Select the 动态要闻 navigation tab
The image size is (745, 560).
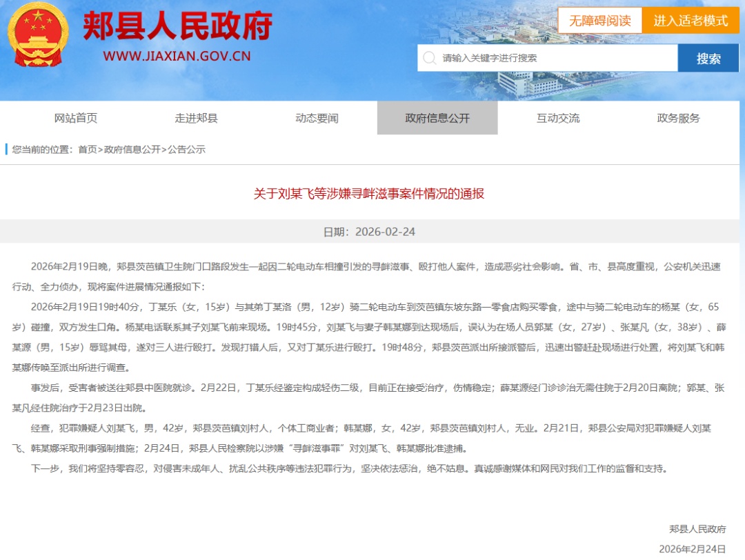[317, 118]
